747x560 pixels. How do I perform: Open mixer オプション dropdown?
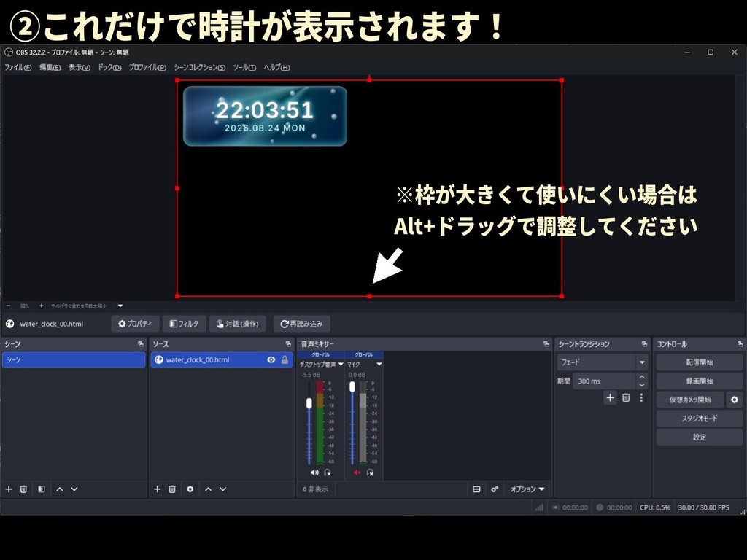click(x=527, y=489)
